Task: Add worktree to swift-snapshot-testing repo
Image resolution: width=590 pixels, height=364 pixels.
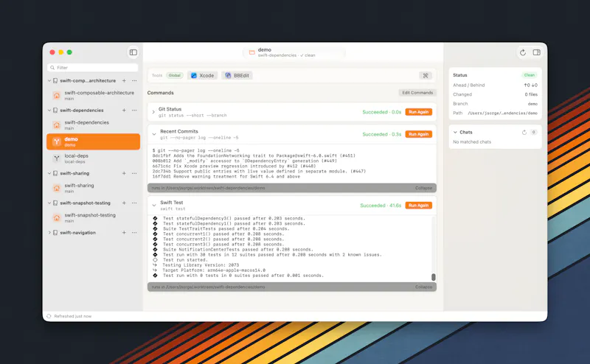Action: (124, 203)
